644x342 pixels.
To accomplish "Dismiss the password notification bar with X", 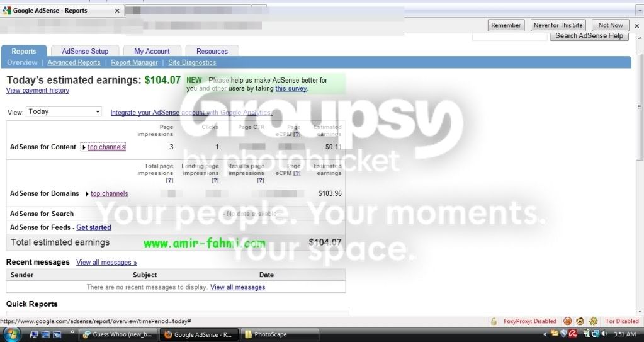I will click(637, 25).
